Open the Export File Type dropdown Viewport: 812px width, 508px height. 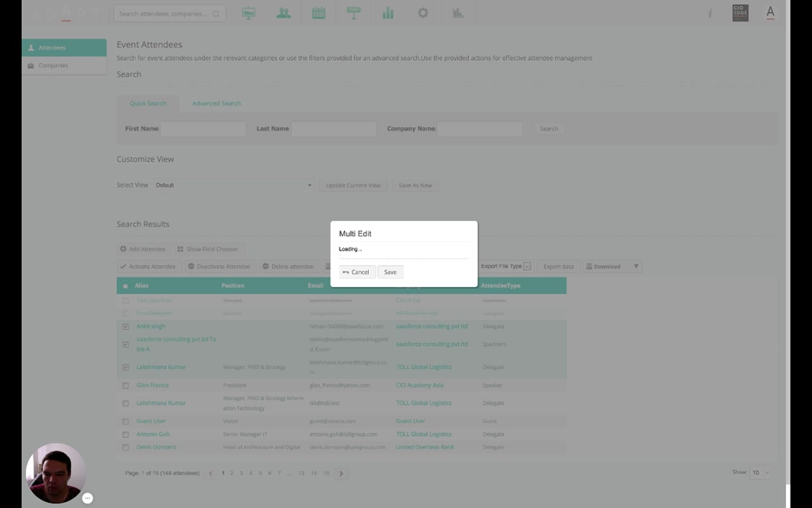[506, 267]
